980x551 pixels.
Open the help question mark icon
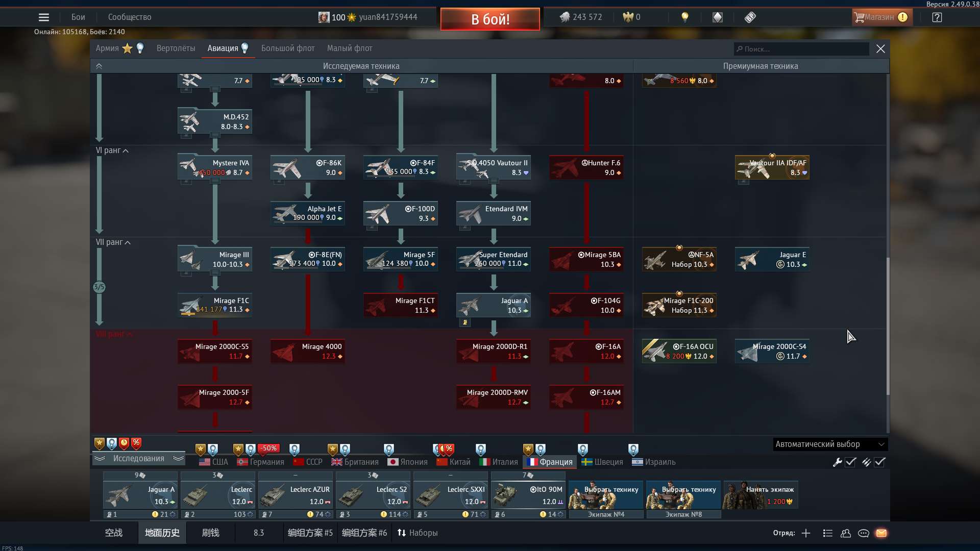tap(937, 17)
